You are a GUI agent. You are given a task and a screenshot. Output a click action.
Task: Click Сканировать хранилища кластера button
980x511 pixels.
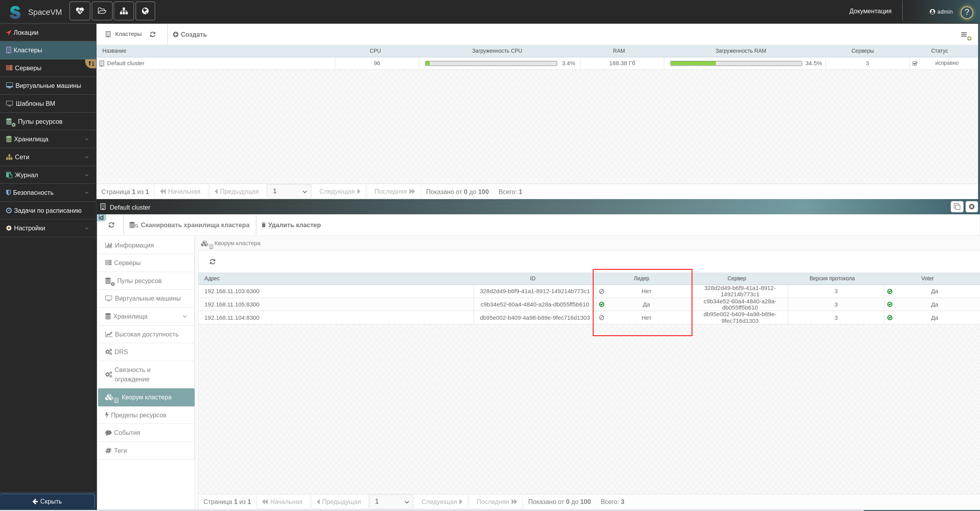click(190, 225)
